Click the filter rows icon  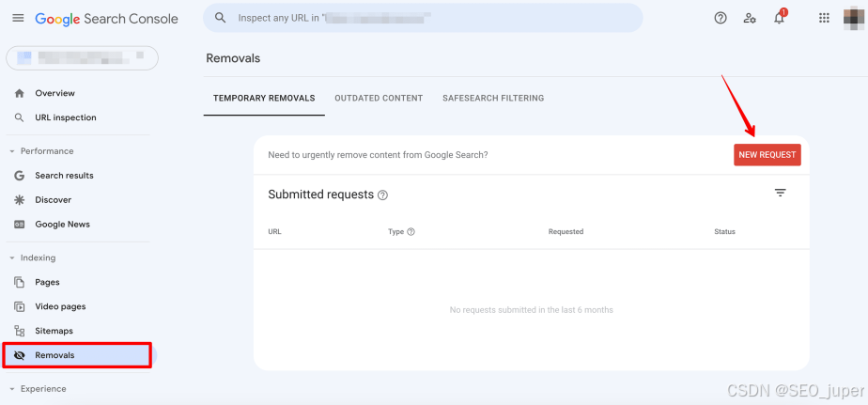coord(780,193)
